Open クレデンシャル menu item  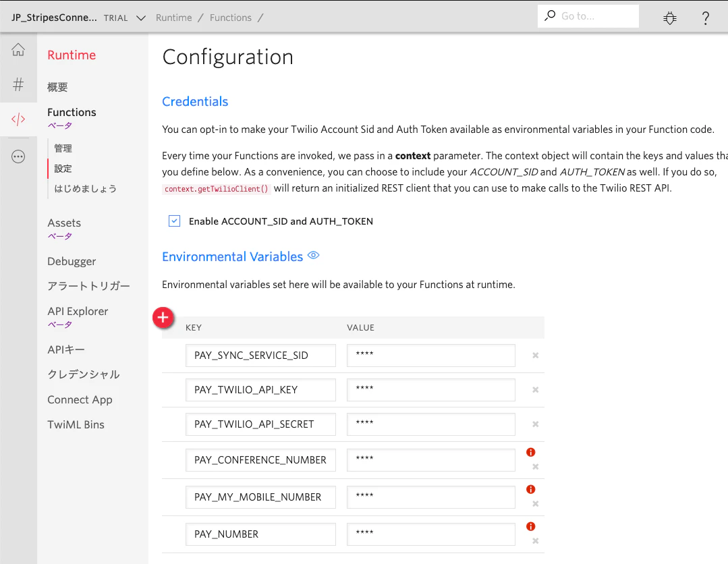coord(84,374)
